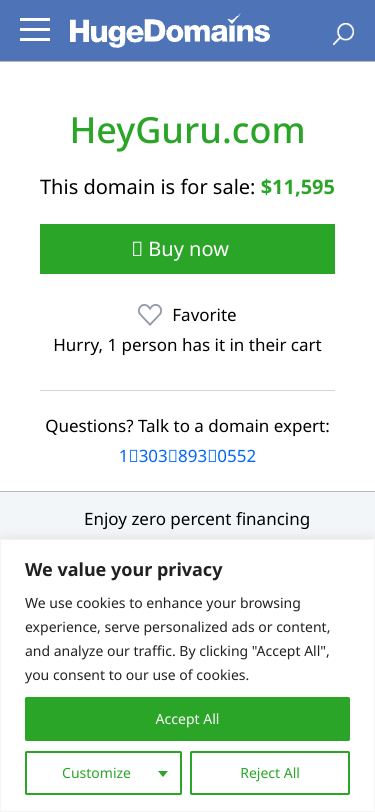The width and height of the screenshot is (375, 812).
Task: Reject all cookies
Action: pyautogui.click(x=270, y=773)
